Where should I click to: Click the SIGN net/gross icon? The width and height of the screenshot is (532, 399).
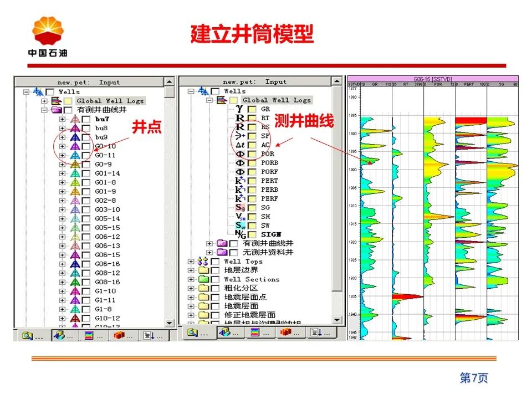click(x=240, y=234)
